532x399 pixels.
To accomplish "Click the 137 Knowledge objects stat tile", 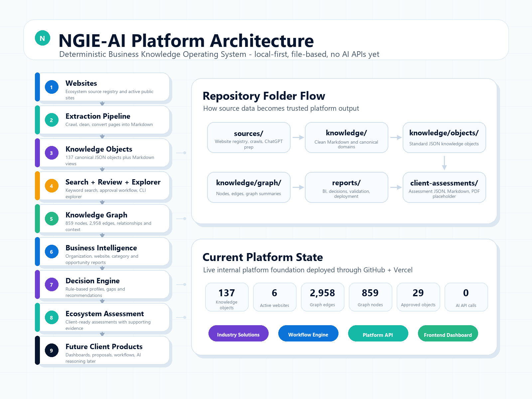I will [x=227, y=297].
